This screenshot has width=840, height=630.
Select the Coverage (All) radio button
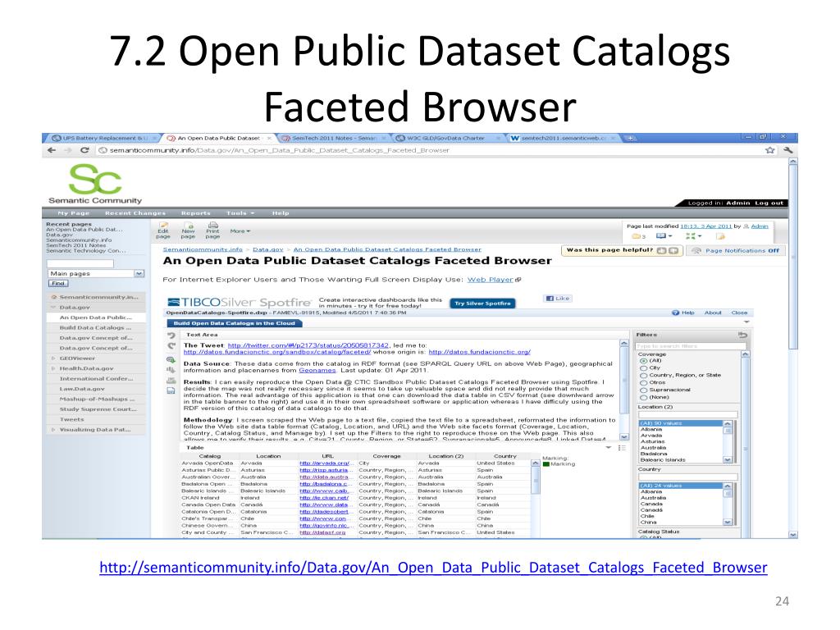(643, 361)
